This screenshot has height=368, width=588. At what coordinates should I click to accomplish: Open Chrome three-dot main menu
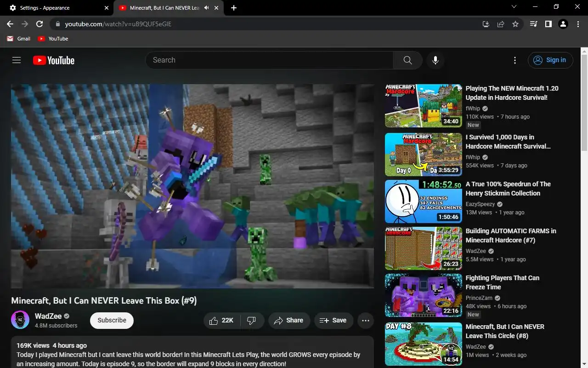[578, 24]
